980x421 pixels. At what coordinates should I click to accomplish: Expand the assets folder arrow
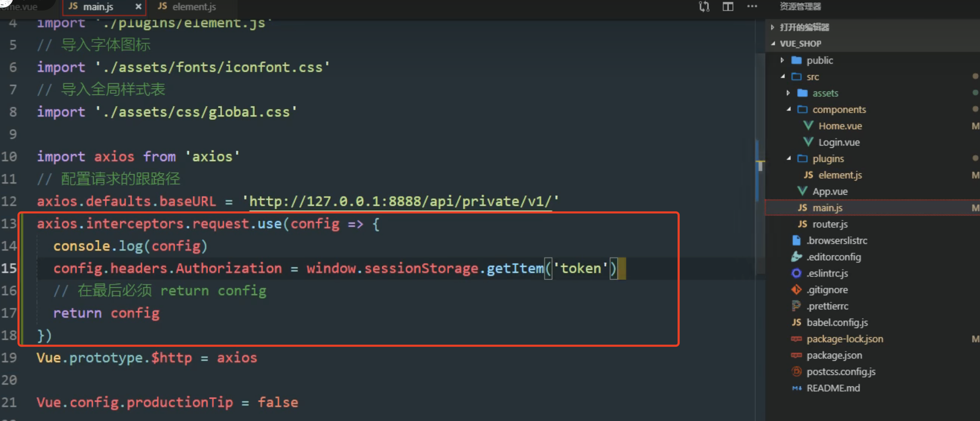[788, 93]
